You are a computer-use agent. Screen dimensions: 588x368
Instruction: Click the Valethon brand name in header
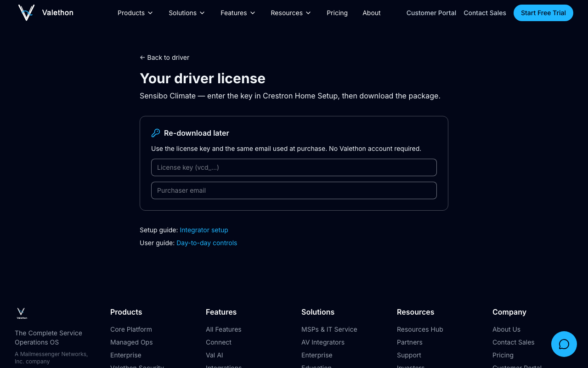[58, 12]
